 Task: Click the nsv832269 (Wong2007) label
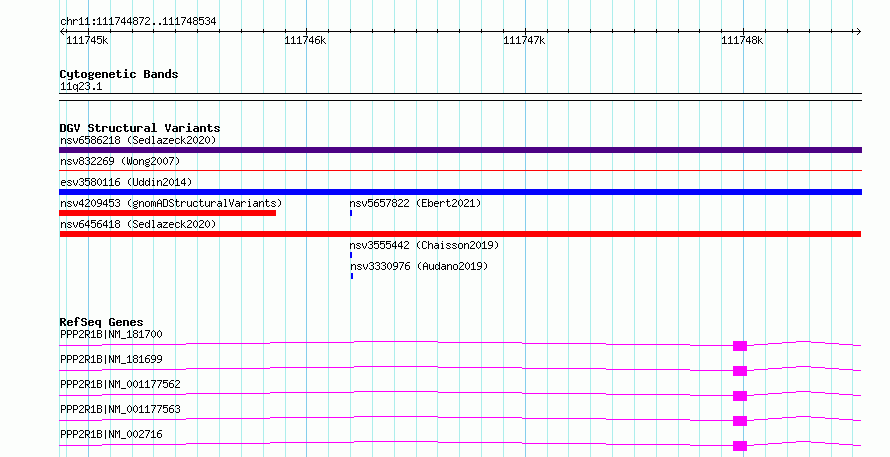(120, 161)
